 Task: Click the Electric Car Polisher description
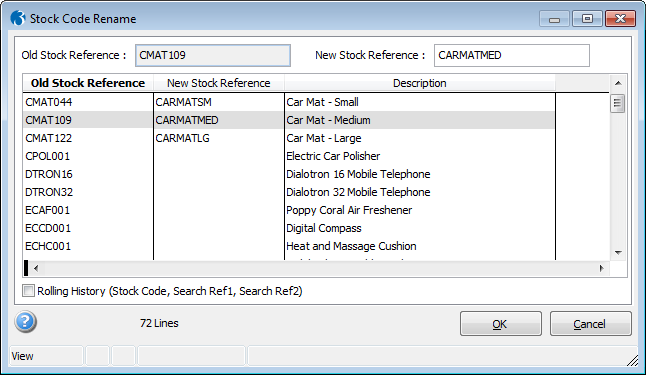(x=333, y=156)
